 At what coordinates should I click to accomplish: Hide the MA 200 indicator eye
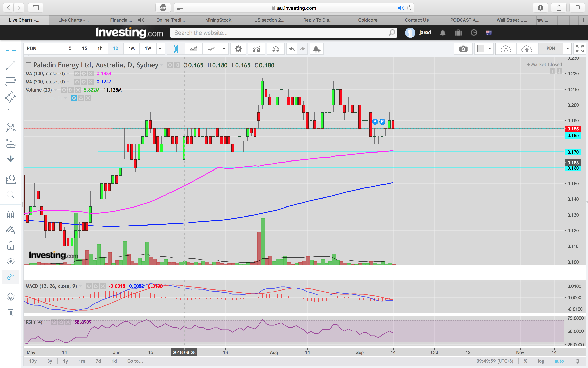click(x=77, y=82)
